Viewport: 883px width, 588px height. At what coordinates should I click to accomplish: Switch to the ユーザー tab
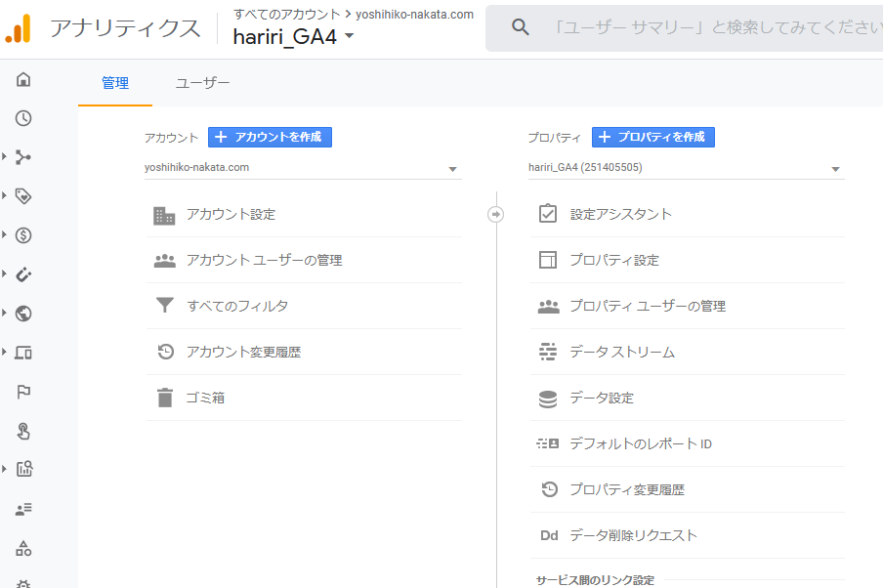(202, 83)
